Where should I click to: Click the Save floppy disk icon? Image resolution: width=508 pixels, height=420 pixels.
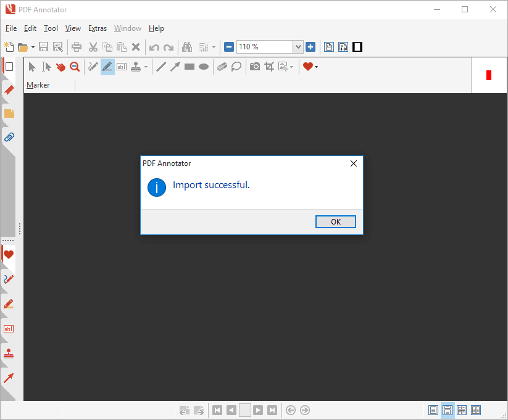tap(43, 47)
